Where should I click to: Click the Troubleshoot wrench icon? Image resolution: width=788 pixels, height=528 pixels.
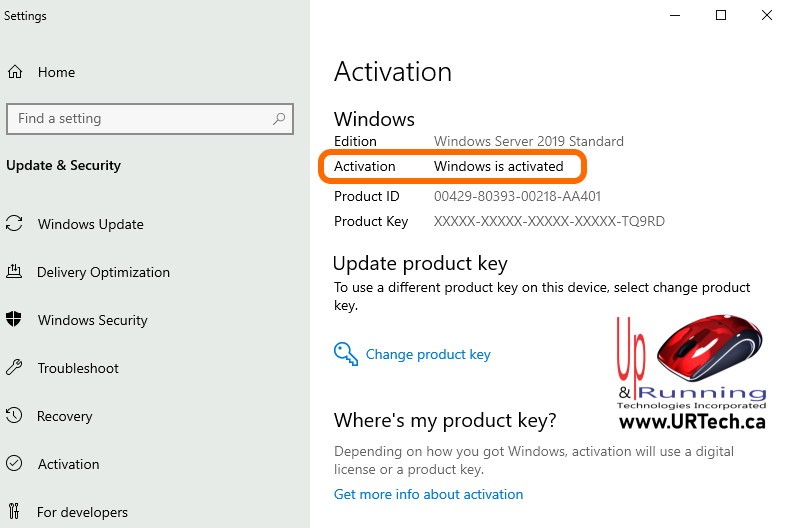15,368
